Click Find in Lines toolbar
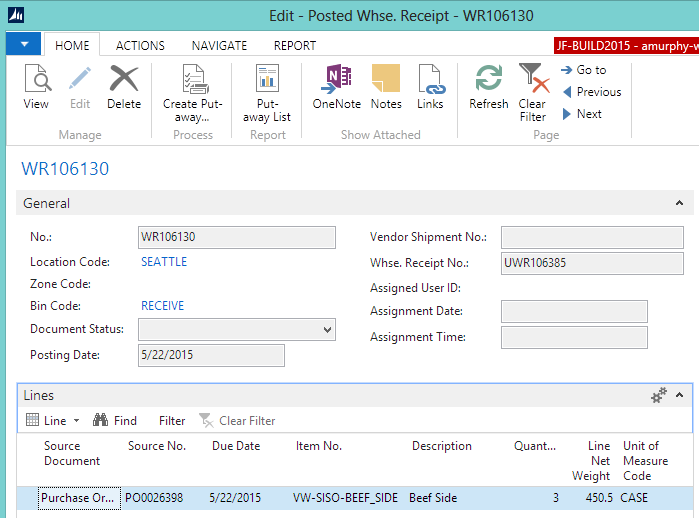 [x=115, y=421]
